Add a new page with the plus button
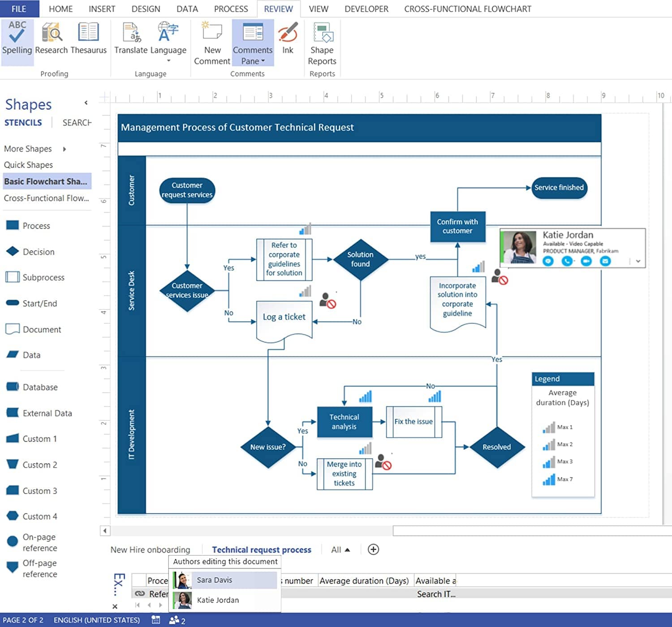 click(x=373, y=550)
